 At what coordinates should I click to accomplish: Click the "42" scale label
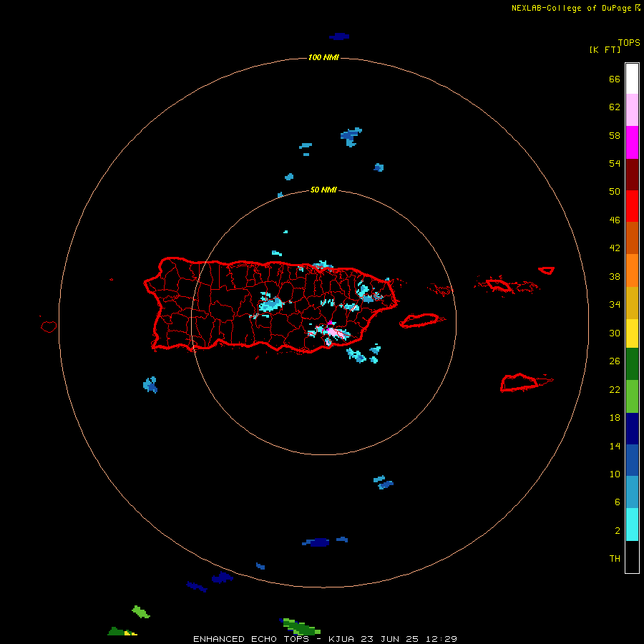(x=615, y=248)
